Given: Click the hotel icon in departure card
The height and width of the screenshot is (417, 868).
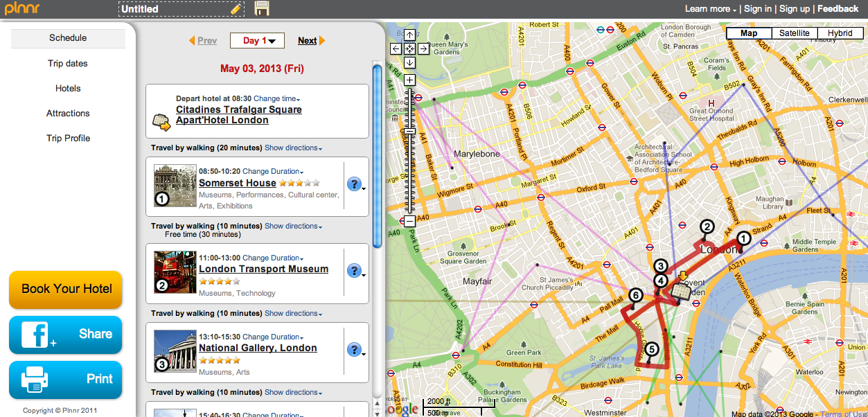Looking at the screenshot, I should 162,122.
